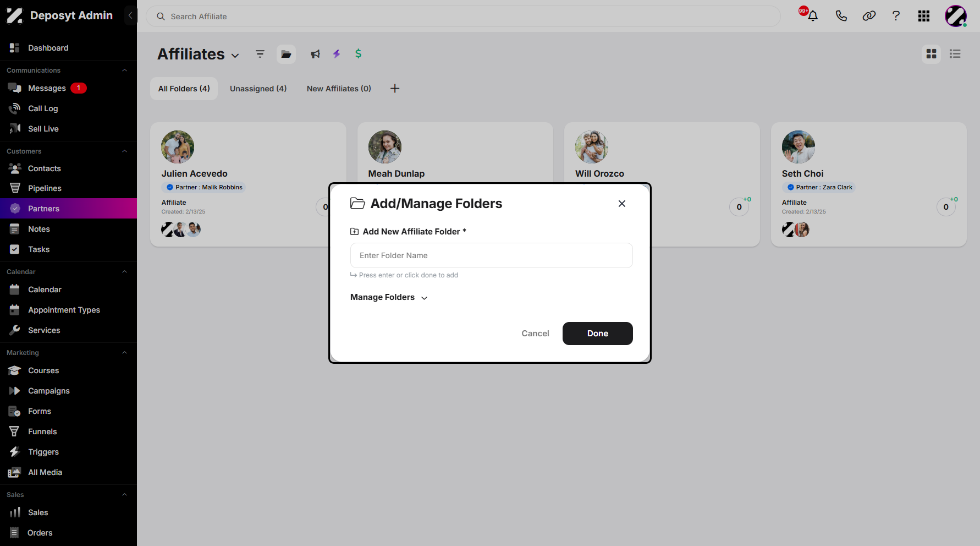The image size is (980, 546).
Task: Focus the Search Affiliate box
Action: coord(463,17)
